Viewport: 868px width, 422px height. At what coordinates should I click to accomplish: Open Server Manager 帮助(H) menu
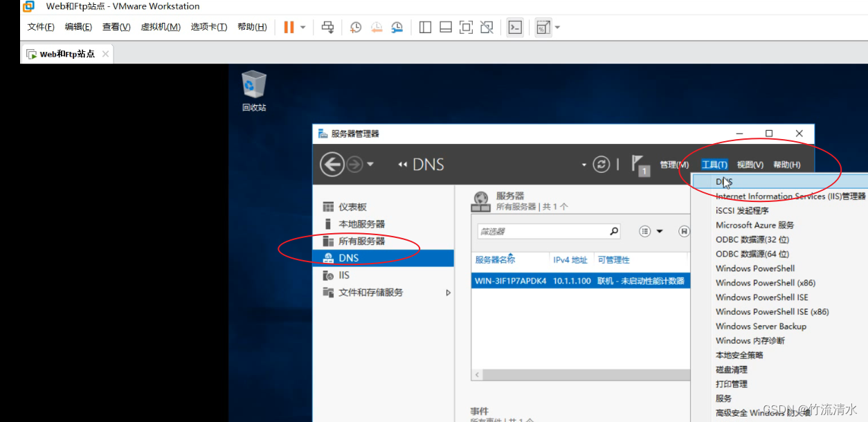click(787, 165)
